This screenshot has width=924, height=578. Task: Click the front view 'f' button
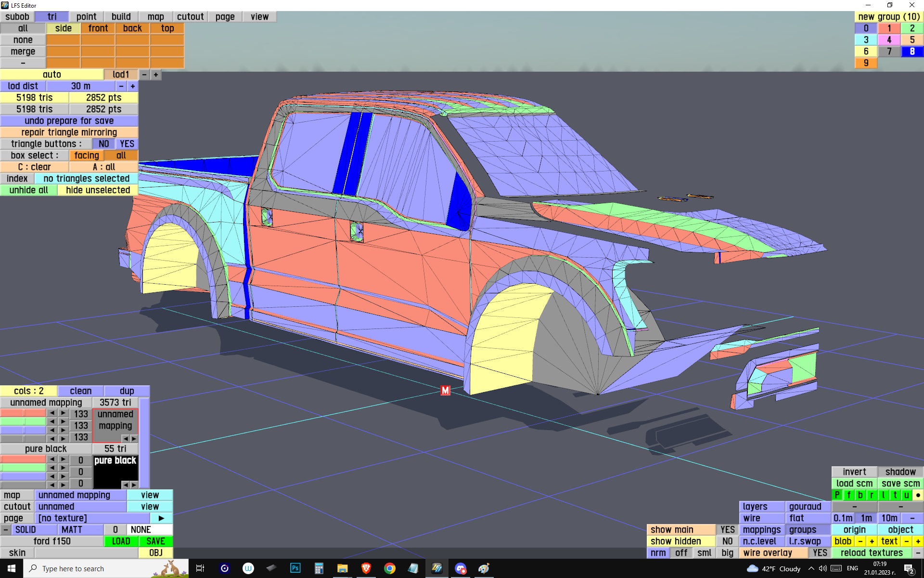pos(848,495)
